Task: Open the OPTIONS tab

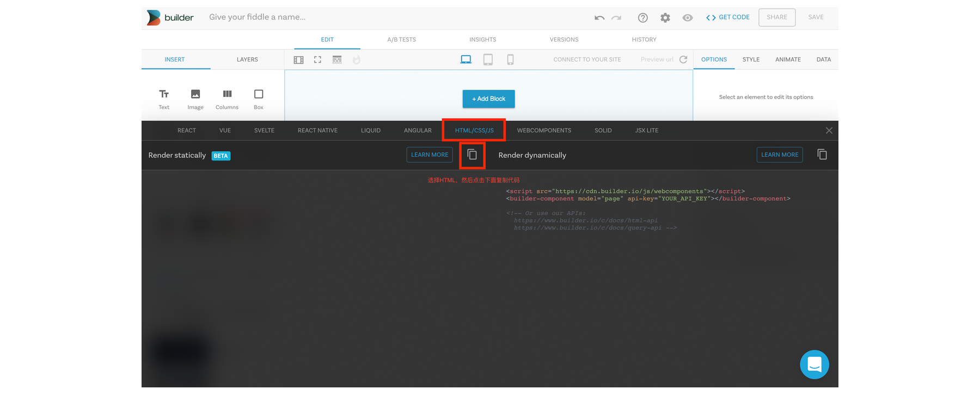Action: [x=714, y=59]
